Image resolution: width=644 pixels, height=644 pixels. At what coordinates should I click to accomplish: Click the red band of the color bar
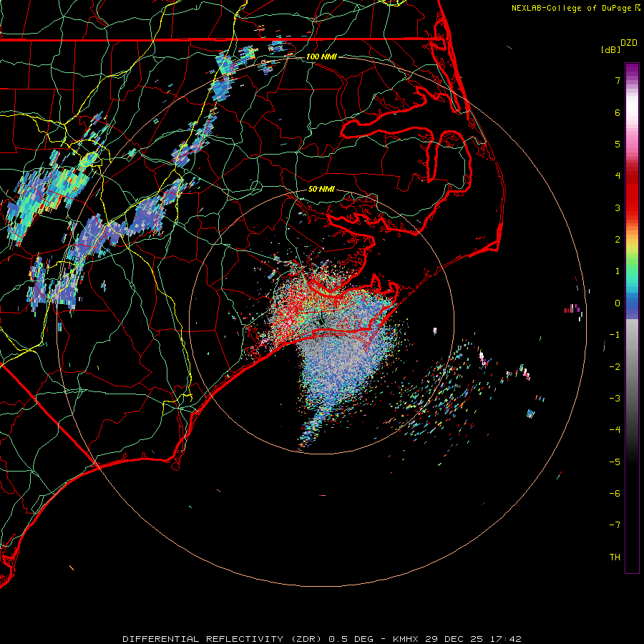click(x=632, y=193)
